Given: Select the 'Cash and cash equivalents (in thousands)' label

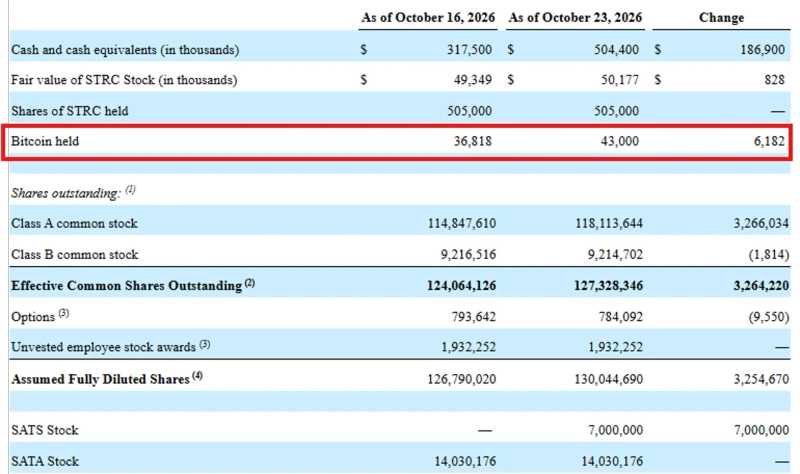Looking at the screenshot, I should click(125, 50).
